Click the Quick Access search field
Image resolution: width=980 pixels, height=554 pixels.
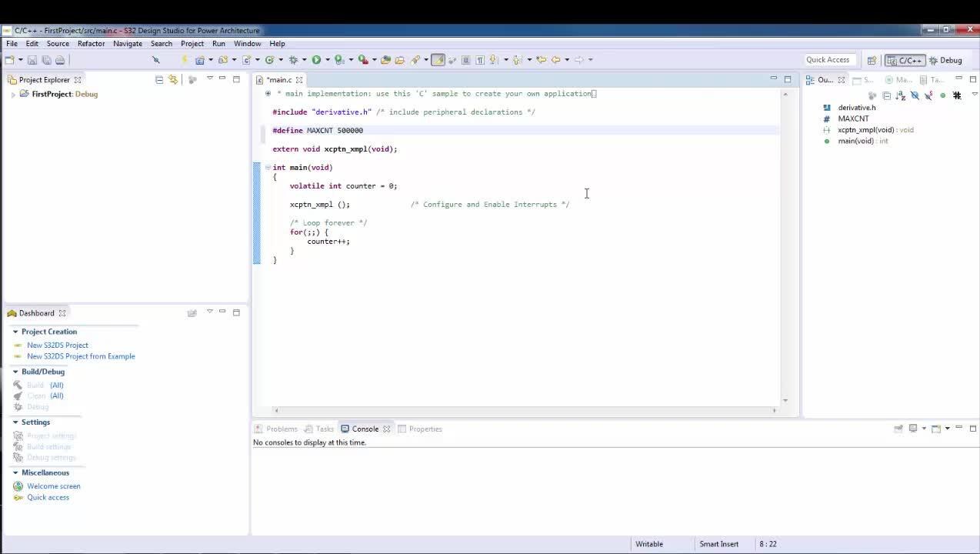827,60
